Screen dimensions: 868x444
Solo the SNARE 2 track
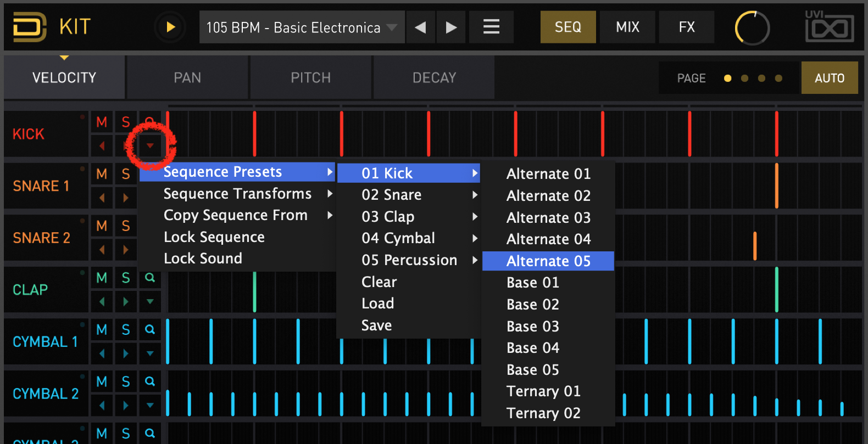click(126, 226)
